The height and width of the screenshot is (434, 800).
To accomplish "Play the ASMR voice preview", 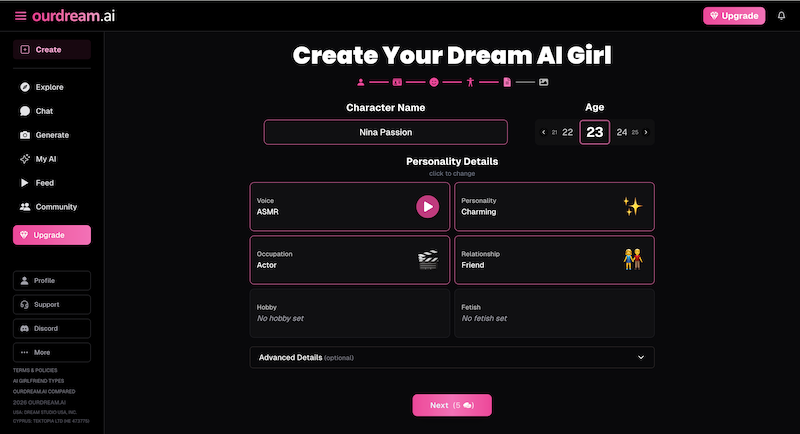I will click(427, 206).
